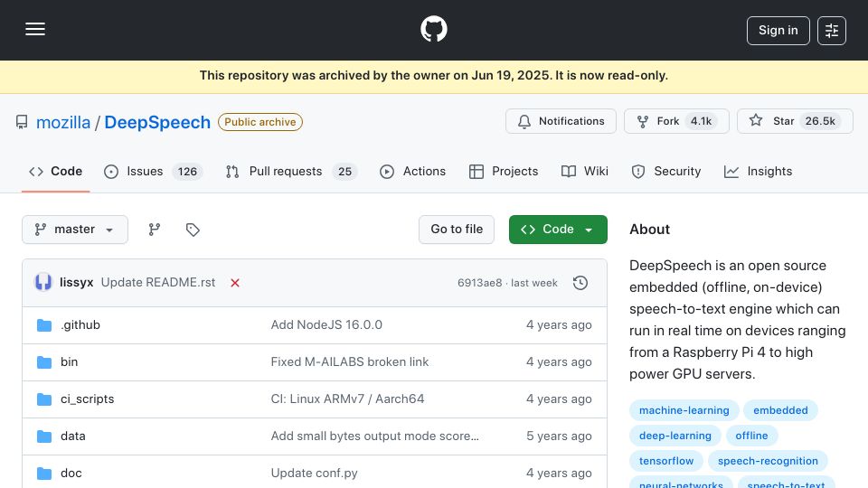
Task: Click the Go to file button
Action: (456, 230)
